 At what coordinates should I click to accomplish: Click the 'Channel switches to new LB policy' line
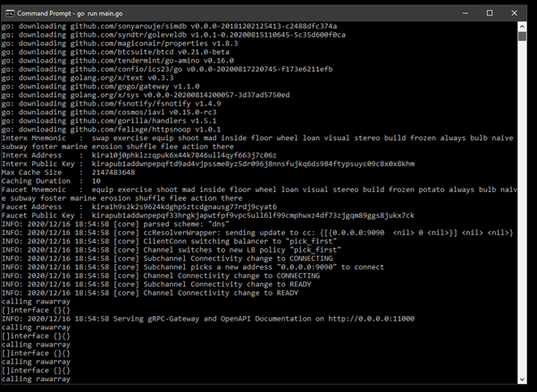coord(172,250)
